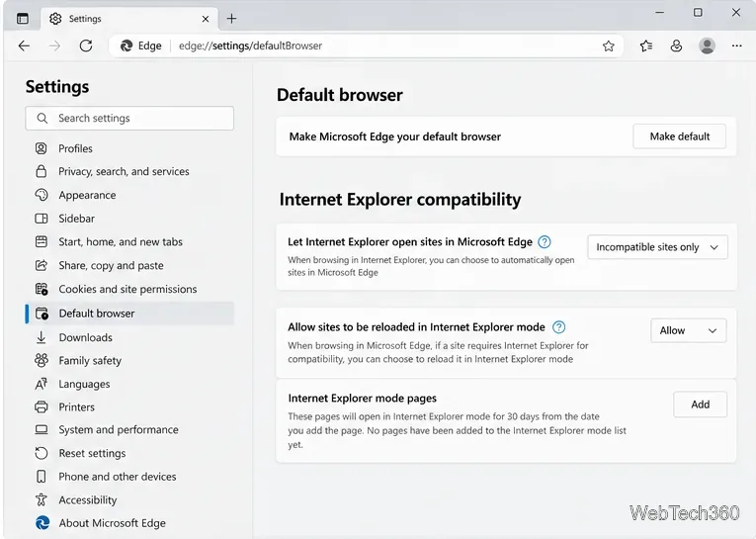Open Reset settings label
The height and width of the screenshot is (539, 756).
92,453
